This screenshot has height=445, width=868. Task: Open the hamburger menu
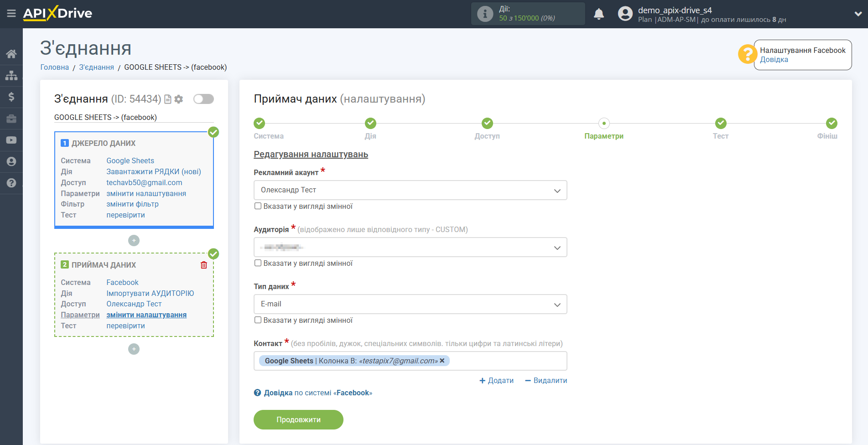click(11, 14)
